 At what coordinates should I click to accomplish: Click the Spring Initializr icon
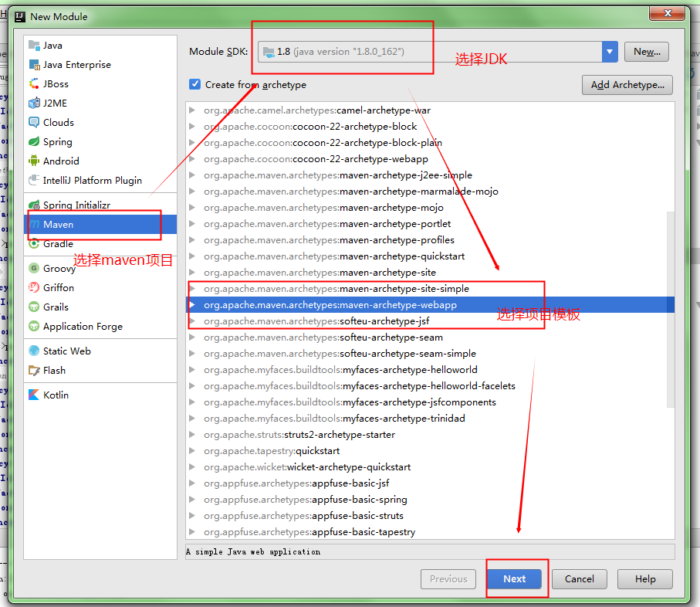tap(34, 205)
